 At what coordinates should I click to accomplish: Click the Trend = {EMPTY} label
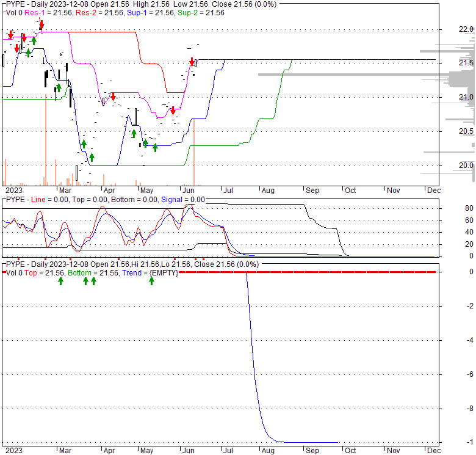coord(157,272)
